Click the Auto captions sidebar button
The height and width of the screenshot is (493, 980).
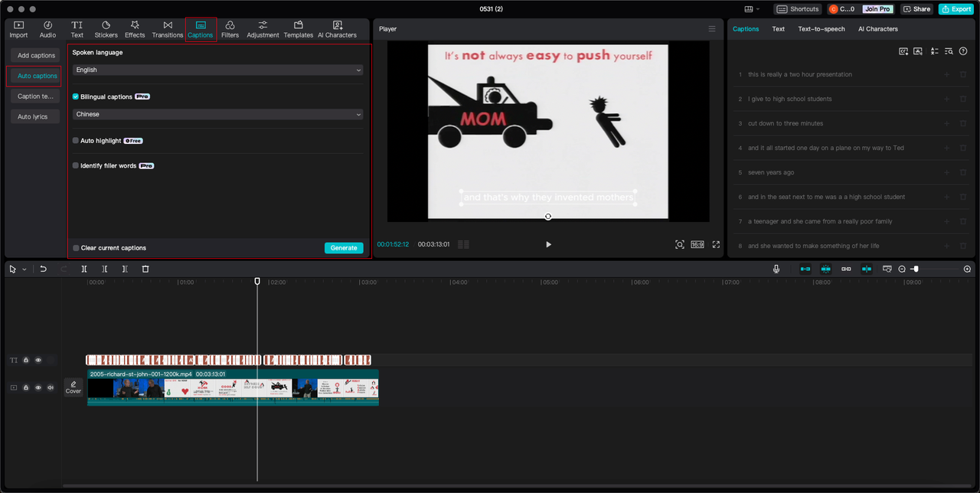pos(37,76)
